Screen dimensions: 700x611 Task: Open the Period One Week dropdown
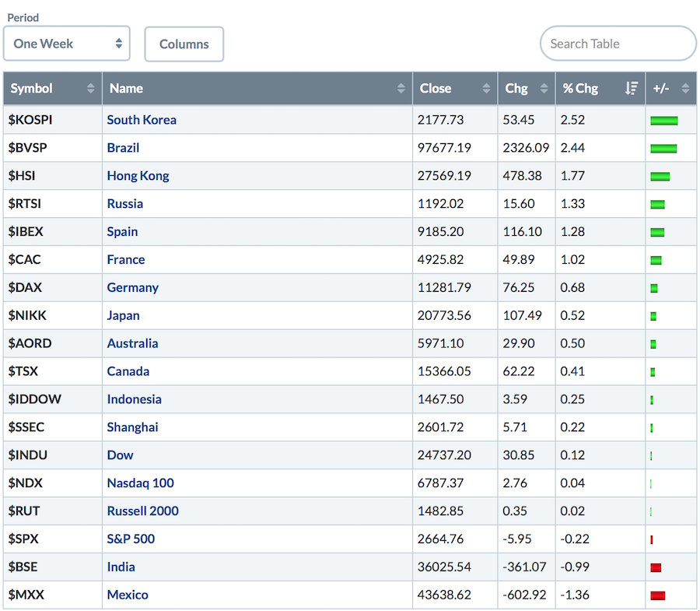(67, 44)
